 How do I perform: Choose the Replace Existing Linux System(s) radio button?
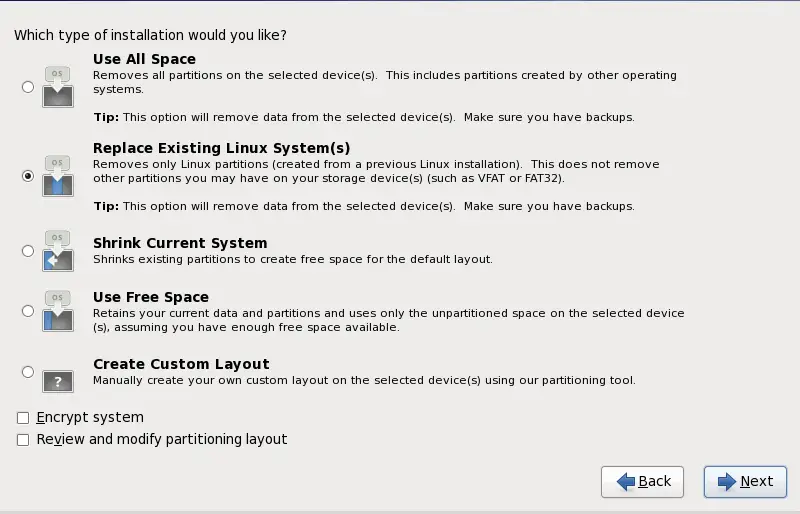coord(28,175)
